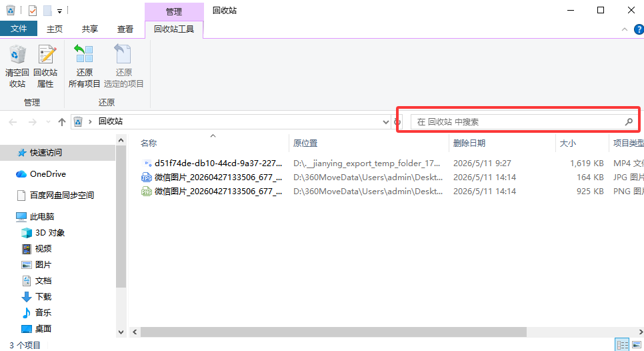Click the 2026/5/11 9:27 deletion date

[x=482, y=163]
